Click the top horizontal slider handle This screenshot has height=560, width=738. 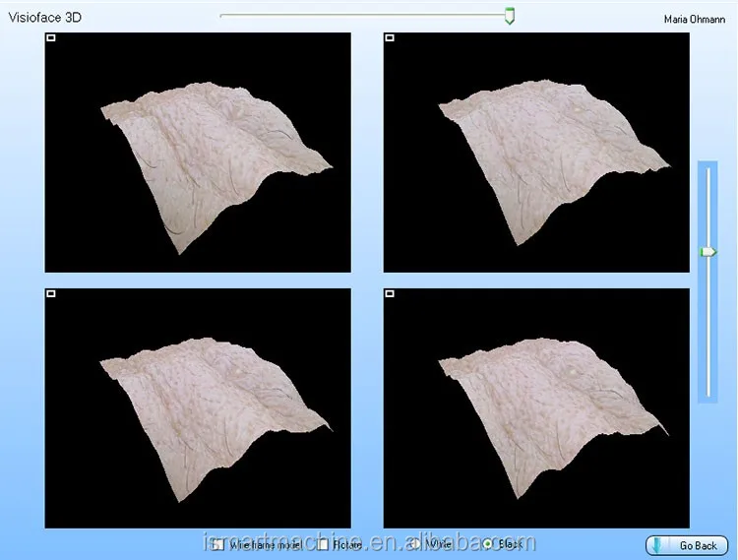point(509,16)
